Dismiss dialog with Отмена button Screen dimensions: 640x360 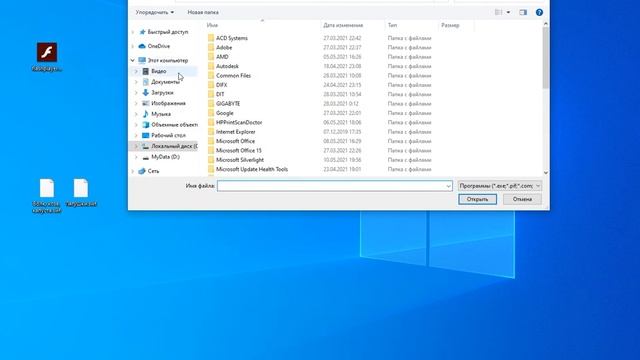coord(522,199)
